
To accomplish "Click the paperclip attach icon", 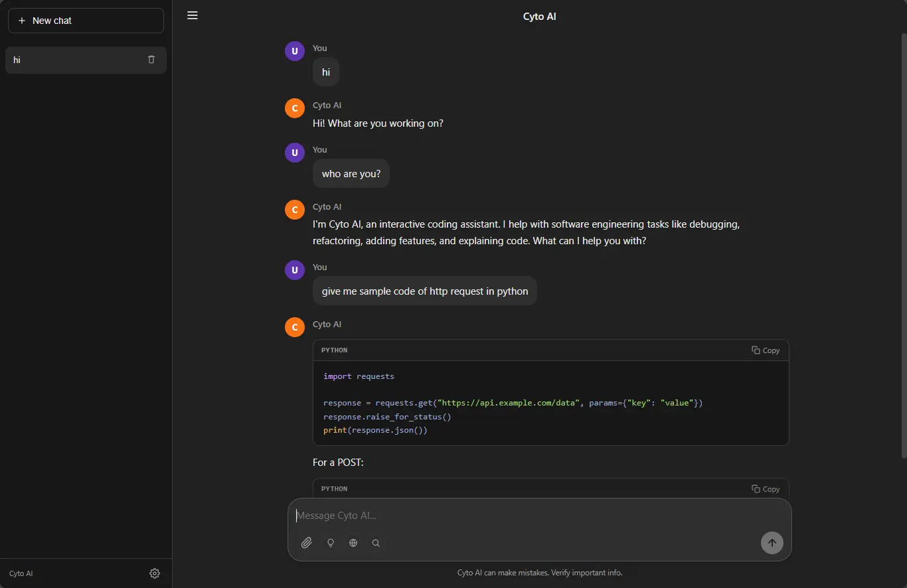I will pyautogui.click(x=306, y=543).
